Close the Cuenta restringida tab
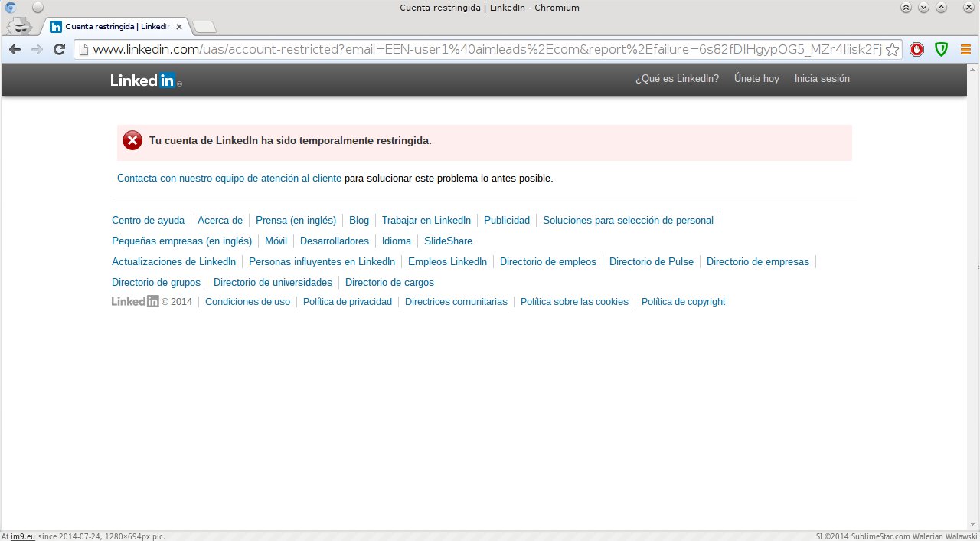 tap(179, 27)
